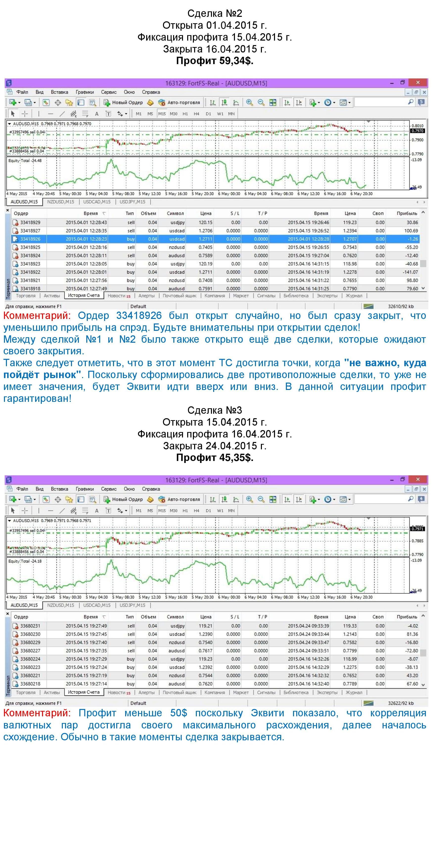The width and height of the screenshot is (435, 868).
Task: Open the Журнал tab in Сделка №3 terminal
Action: tap(354, 693)
